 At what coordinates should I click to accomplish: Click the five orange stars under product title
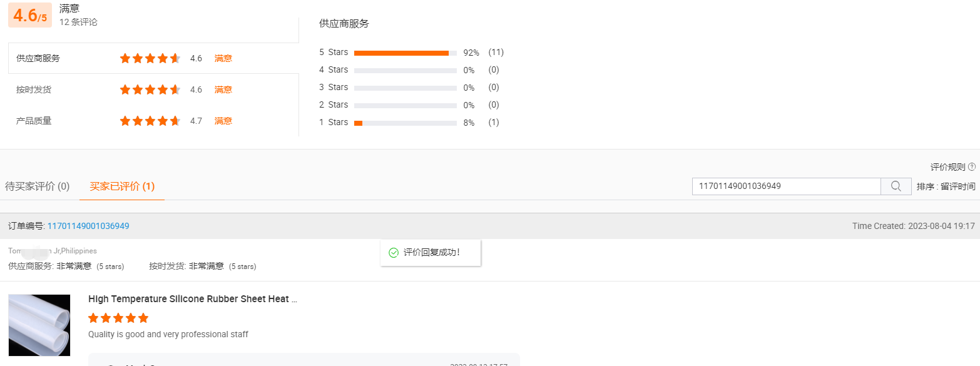[x=118, y=318]
